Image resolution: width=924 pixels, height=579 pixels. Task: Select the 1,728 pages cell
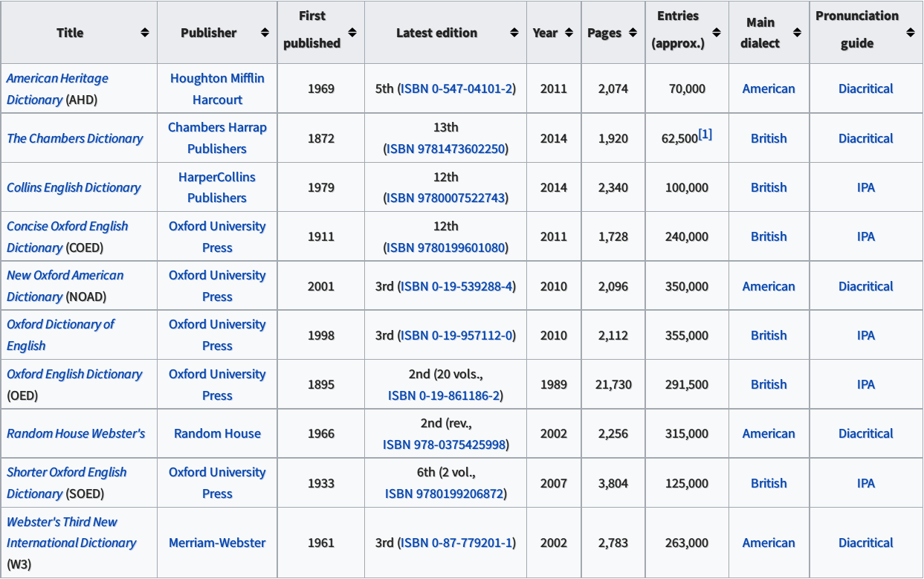tap(613, 236)
